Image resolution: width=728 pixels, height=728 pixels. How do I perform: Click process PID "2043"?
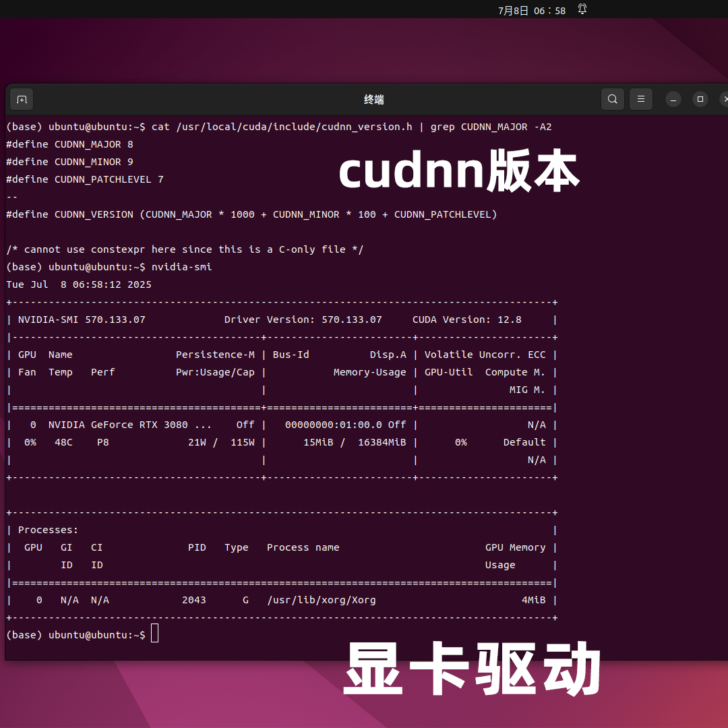pos(194,600)
